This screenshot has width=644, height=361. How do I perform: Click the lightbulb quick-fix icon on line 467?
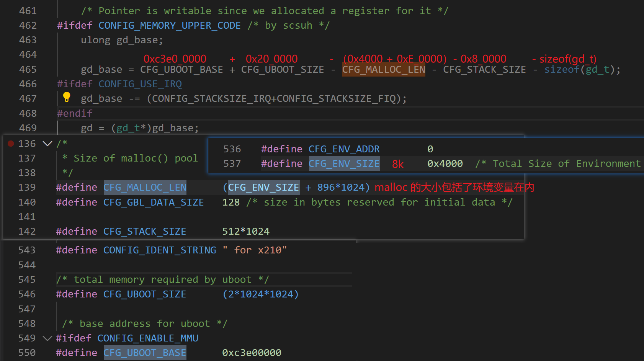pyautogui.click(x=67, y=97)
